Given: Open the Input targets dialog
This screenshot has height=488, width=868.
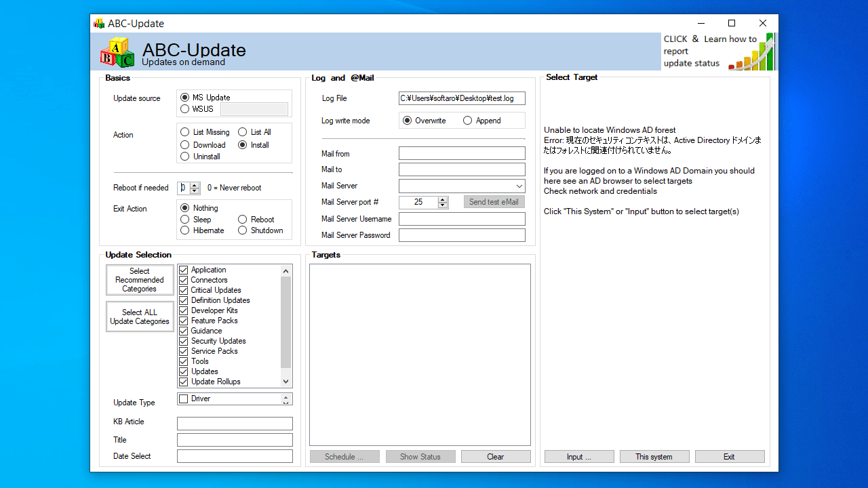Looking at the screenshot, I should click(579, 457).
